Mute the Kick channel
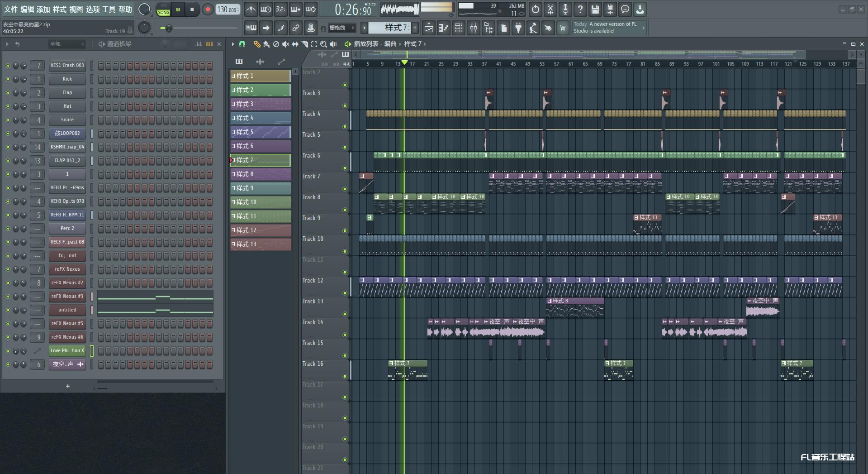This screenshot has width=868, height=474. click(x=8, y=79)
